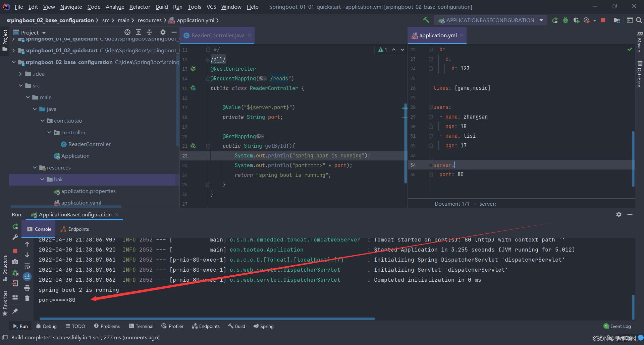This screenshot has height=345, width=644.
Task: Click the application.yml vertical scrollbar
Action: (633, 159)
